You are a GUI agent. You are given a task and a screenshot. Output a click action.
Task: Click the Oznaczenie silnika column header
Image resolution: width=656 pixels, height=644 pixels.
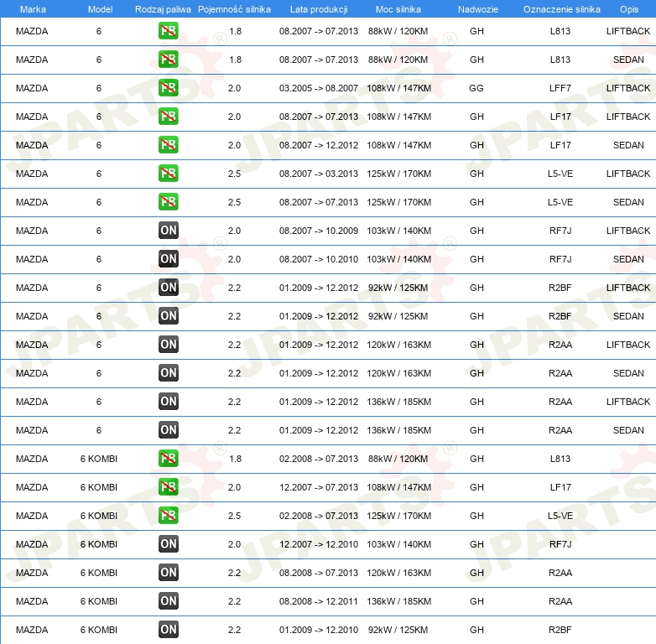click(x=561, y=9)
